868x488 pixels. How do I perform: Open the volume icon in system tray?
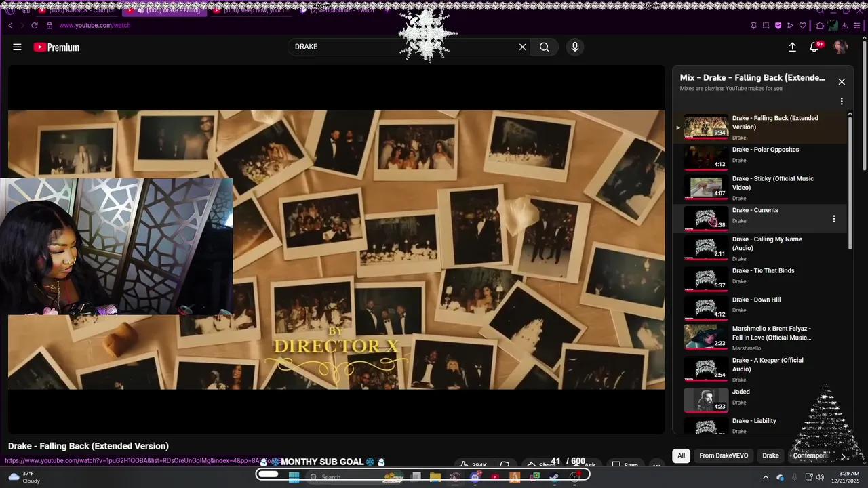[820, 477]
